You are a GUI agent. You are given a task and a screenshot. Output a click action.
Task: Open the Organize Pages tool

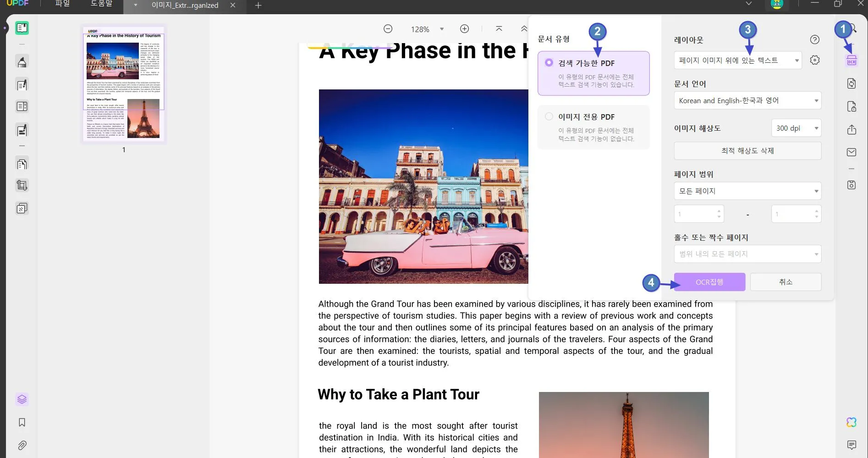coord(22,164)
